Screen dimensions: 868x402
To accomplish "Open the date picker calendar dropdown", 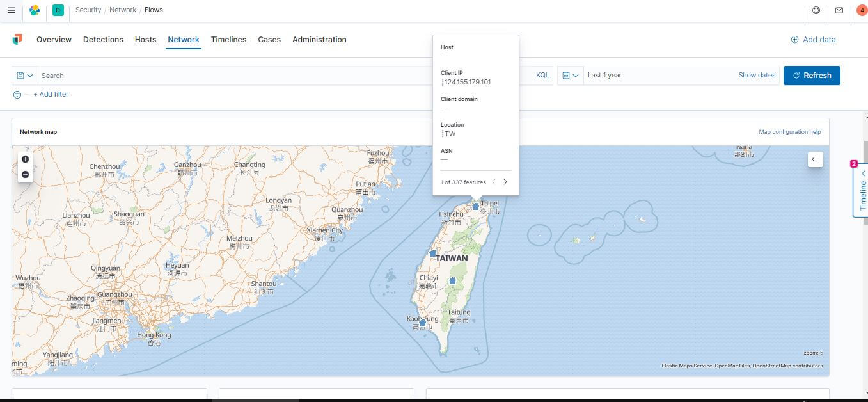I will (x=569, y=75).
